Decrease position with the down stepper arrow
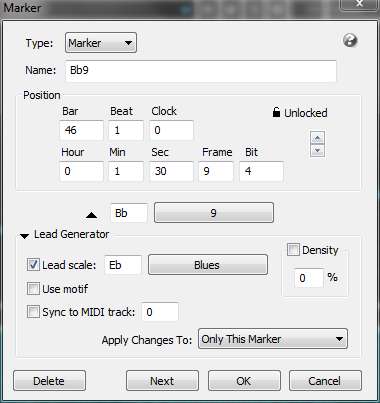This screenshot has height=403, width=380. (x=317, y=151)
